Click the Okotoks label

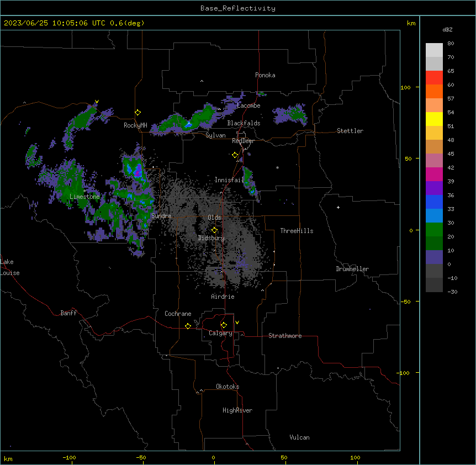tap(228, 387)
